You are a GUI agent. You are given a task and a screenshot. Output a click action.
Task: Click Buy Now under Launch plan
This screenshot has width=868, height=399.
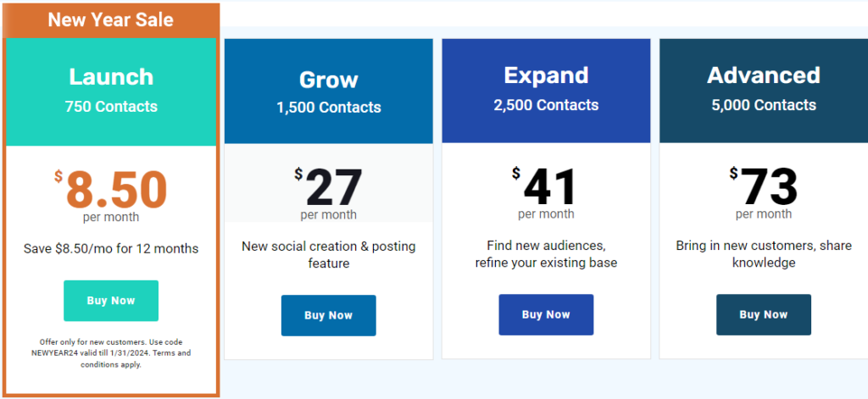point(111,301)
